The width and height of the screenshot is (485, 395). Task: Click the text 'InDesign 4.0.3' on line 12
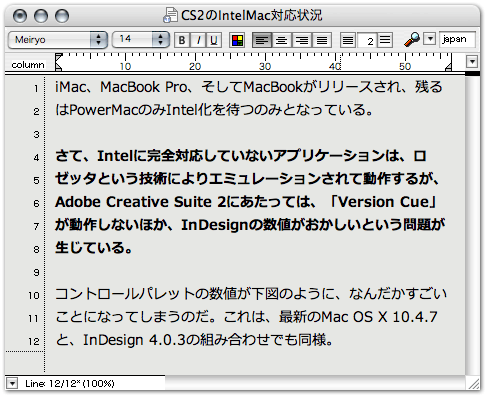(x=134, y=340)
